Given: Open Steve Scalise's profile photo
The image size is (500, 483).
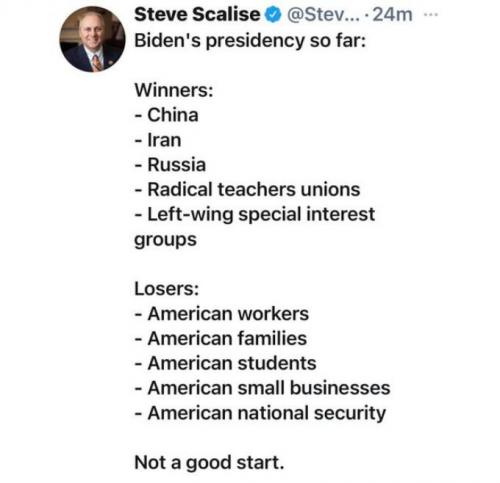Looking at the screenshot, I should pos(92,39).
